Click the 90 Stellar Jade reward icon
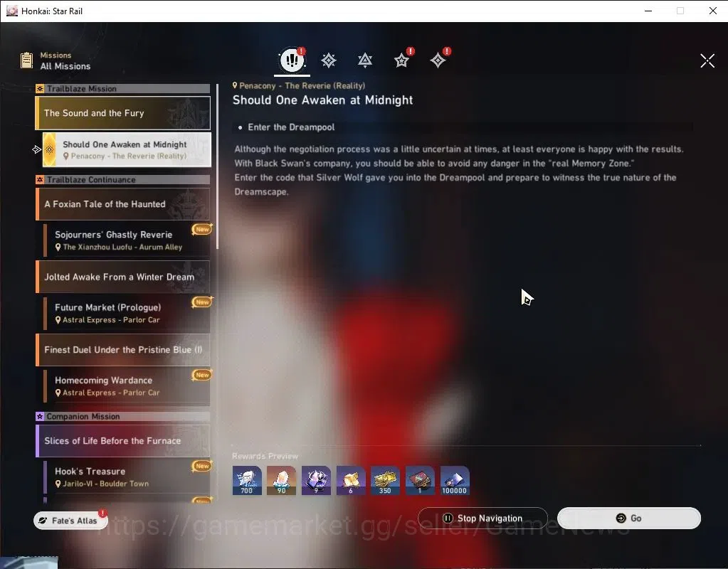Viewport: 728px width, 569px height. 281,480
